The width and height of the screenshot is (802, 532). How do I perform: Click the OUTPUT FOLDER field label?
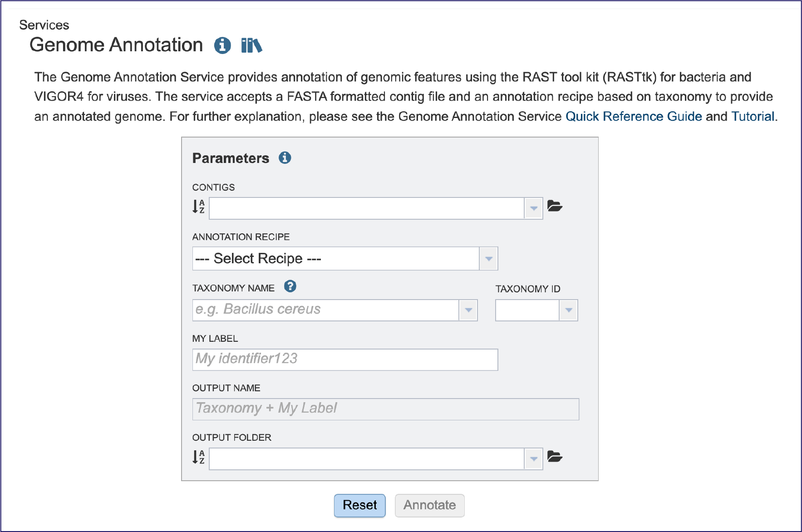pyautogui.click(x=231, y=438)
